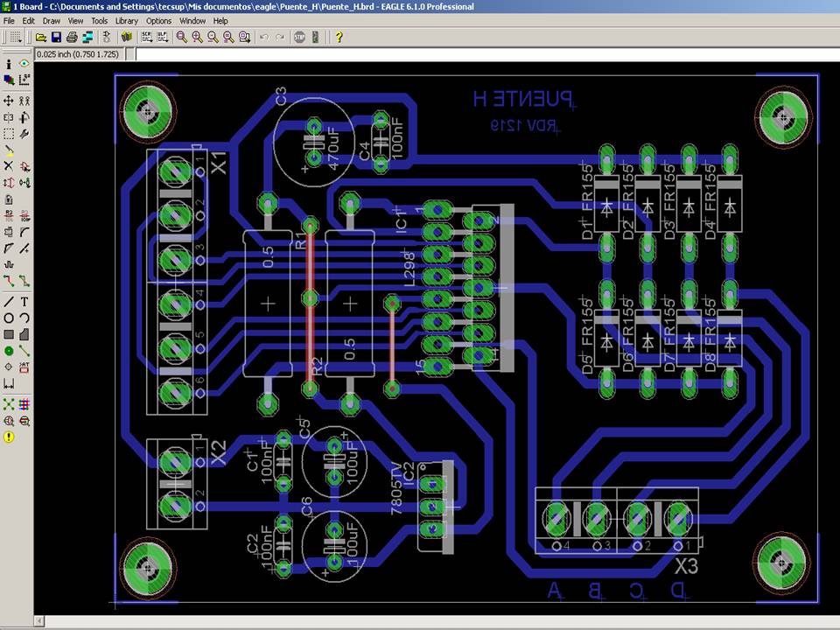
Task: Select the Wire line drawing tool
Action: (x=9, y=302)
